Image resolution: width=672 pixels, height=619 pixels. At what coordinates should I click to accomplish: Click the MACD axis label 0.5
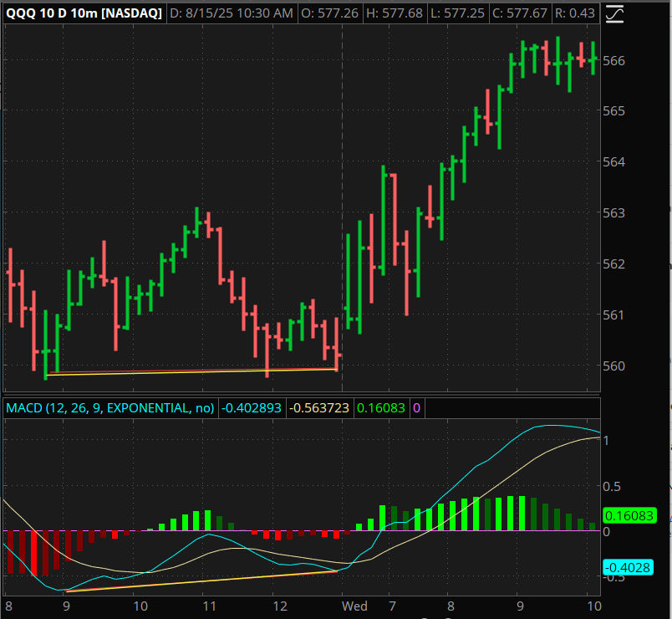(612, 487)
